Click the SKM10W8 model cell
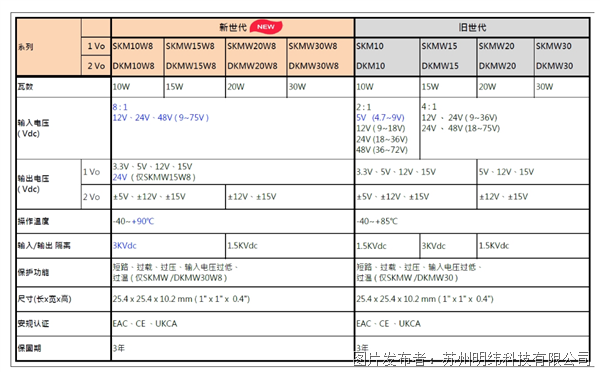The height and width of the screenshot is (373, 600). (133, 46)
